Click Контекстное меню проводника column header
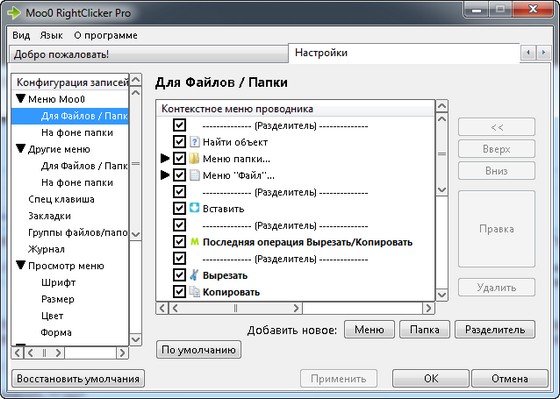 (295, 109)
